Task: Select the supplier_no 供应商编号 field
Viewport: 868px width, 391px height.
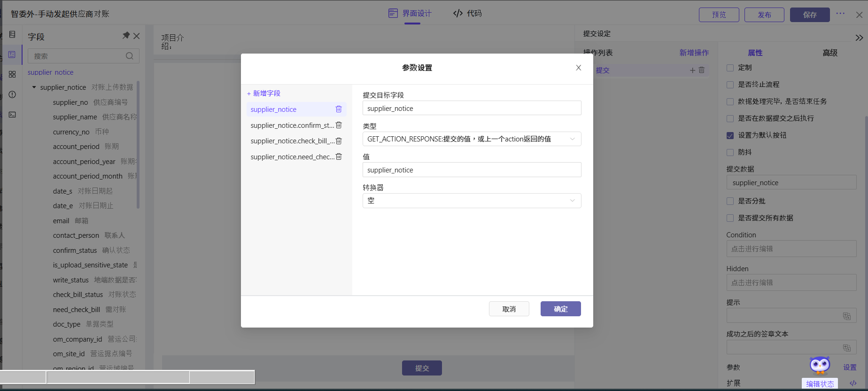Action: click(x=90, y=102)
